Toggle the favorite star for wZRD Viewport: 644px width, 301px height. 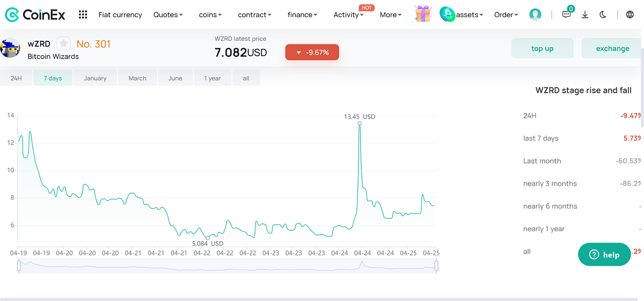click(63, 44)
